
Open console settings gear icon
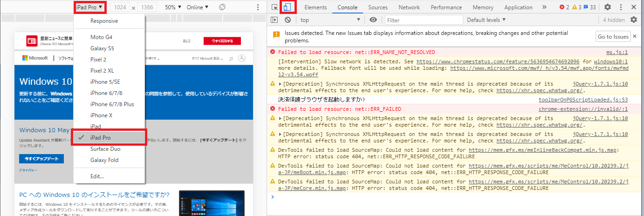coord(634,20)
